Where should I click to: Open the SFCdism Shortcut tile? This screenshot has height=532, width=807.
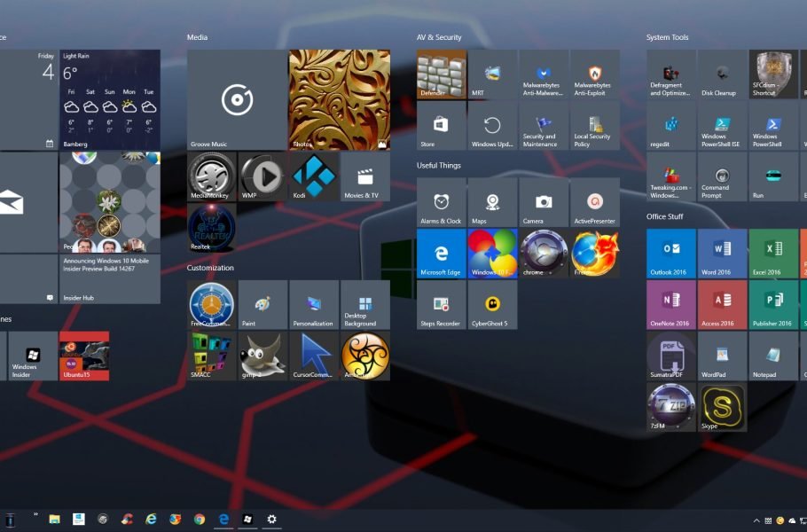tap(773, 74)
